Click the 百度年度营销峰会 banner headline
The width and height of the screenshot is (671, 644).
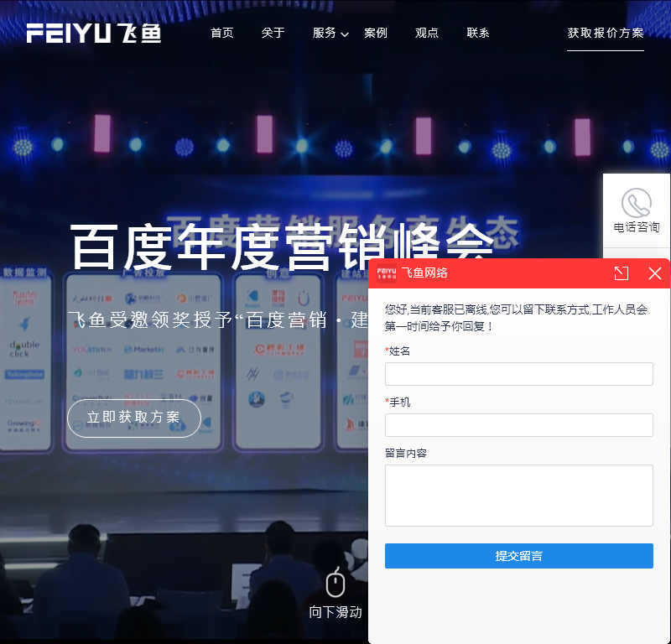[283, 247]
